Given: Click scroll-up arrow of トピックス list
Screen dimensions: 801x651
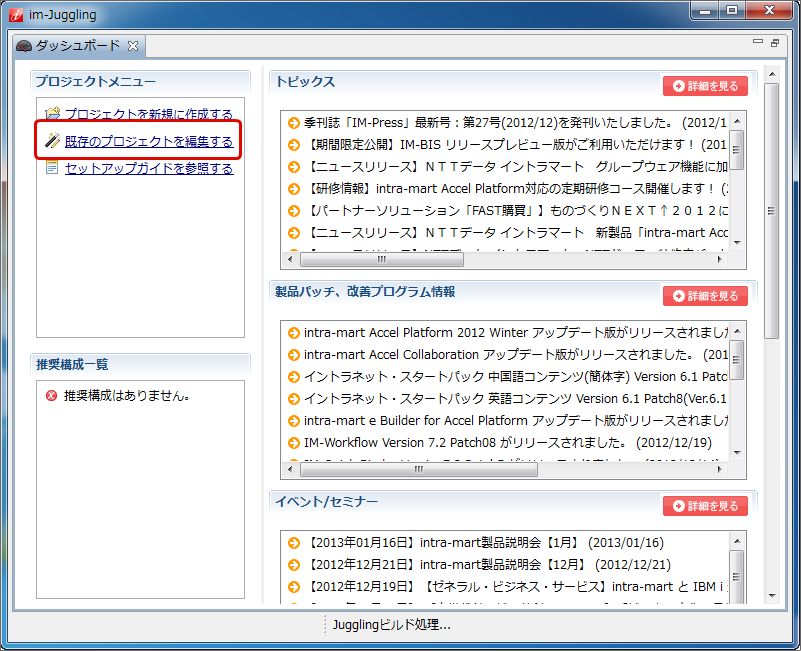Looking at the screenshot, I should 737,121.
